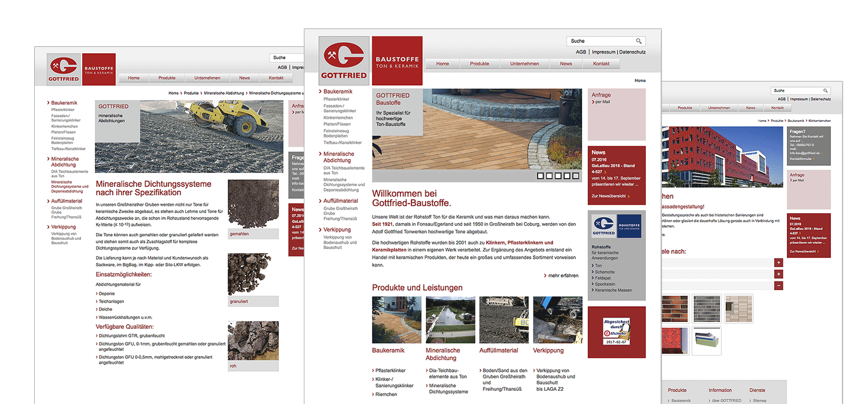Click the Gottfried logo on the left page
The width and height of the screenshot is (868, 404).
click(x=64, y=69)
